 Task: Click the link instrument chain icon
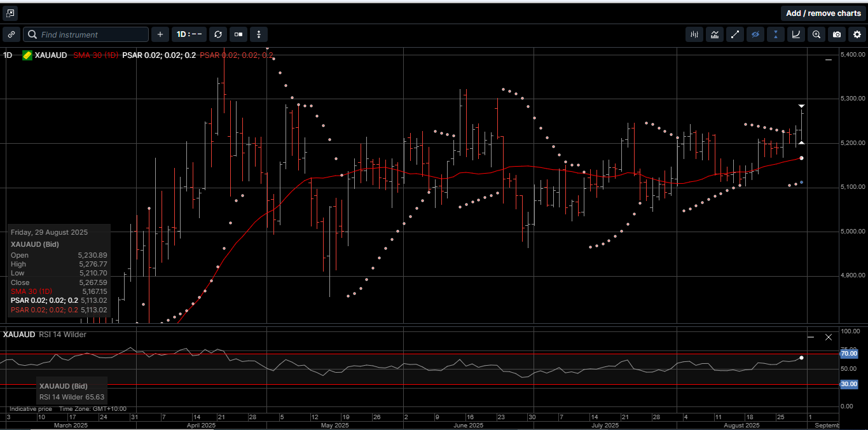click(11, 34)
